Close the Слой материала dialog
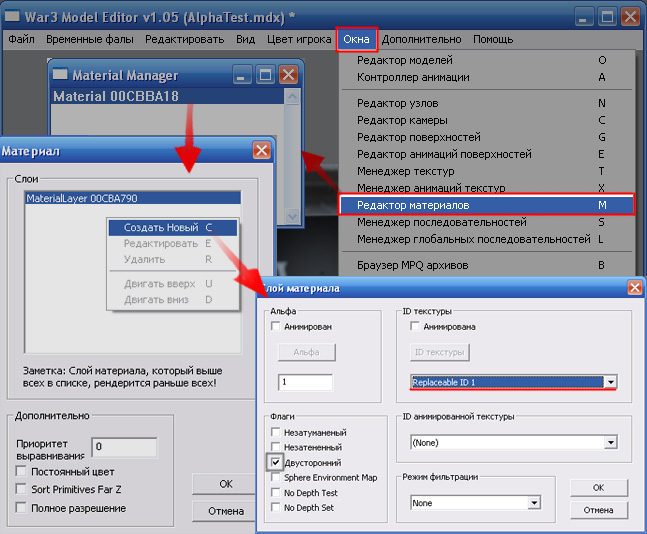 click(635, 288)
